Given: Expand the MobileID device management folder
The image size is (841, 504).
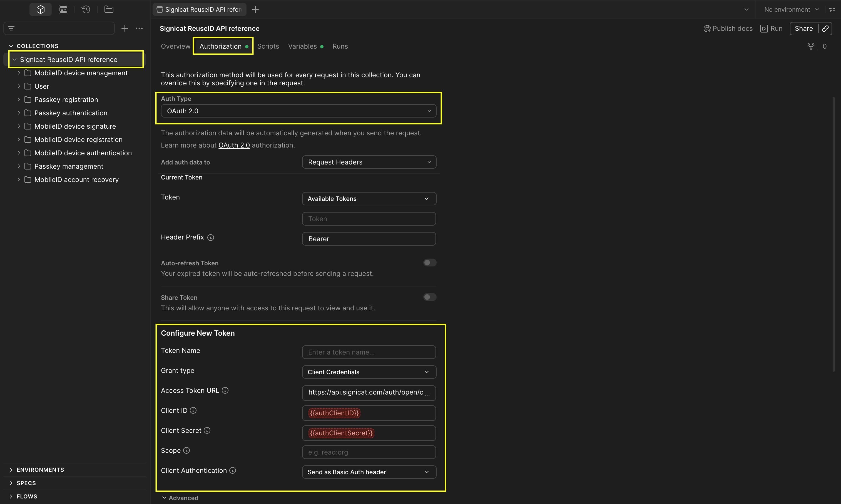Looking at the screenshot, I should (19, 73).
